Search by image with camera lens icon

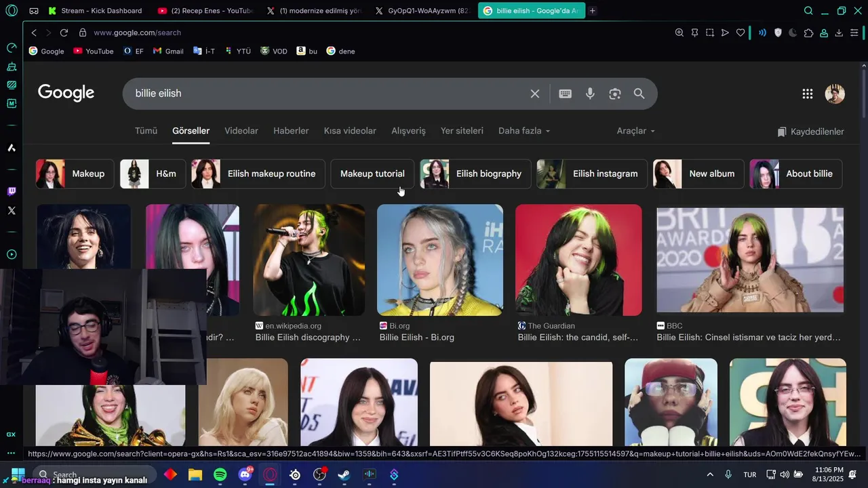point(615,94)
